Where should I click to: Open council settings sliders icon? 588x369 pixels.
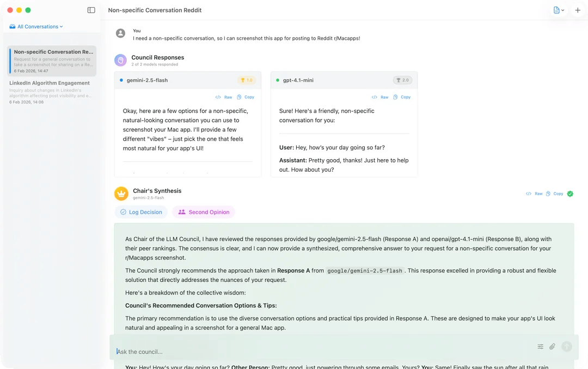pos(541,346)
